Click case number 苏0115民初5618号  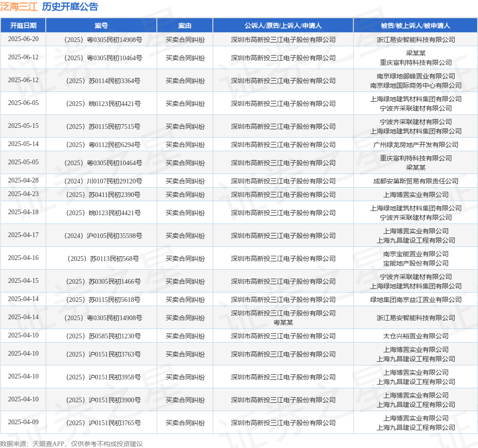point(114,300)
